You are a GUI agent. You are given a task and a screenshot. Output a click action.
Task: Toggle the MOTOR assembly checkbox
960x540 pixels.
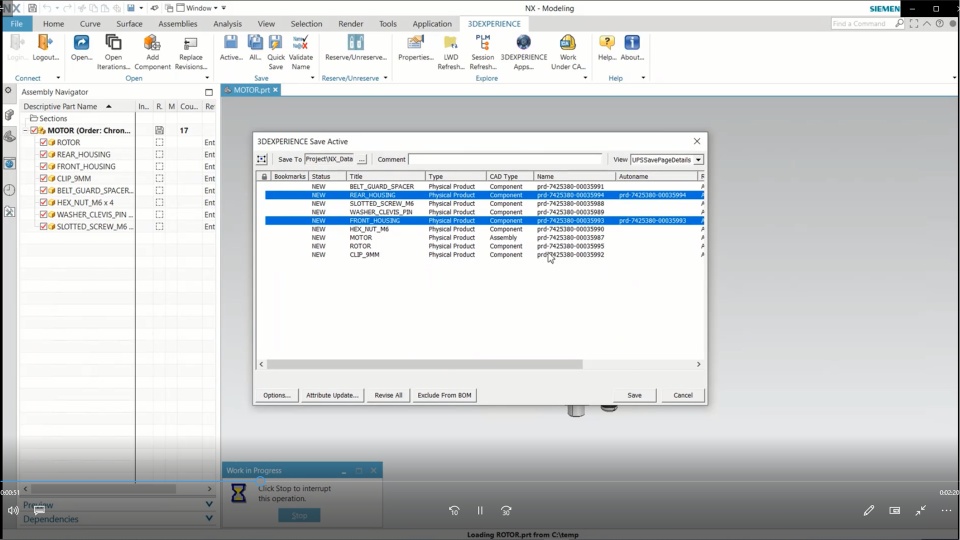[34, 130]
